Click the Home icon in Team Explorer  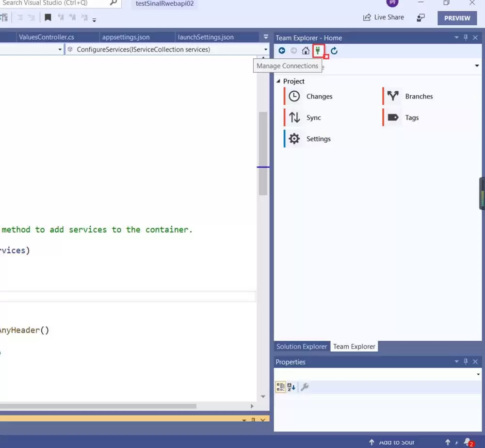pos(306,50)
